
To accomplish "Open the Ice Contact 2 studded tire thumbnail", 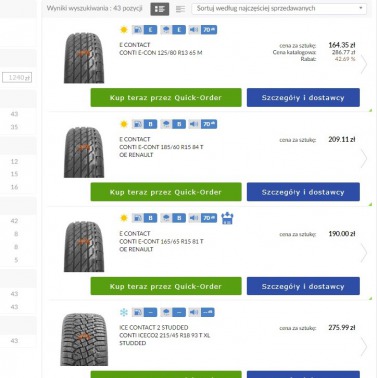I will pyautogui.click(x=84, y=339).
